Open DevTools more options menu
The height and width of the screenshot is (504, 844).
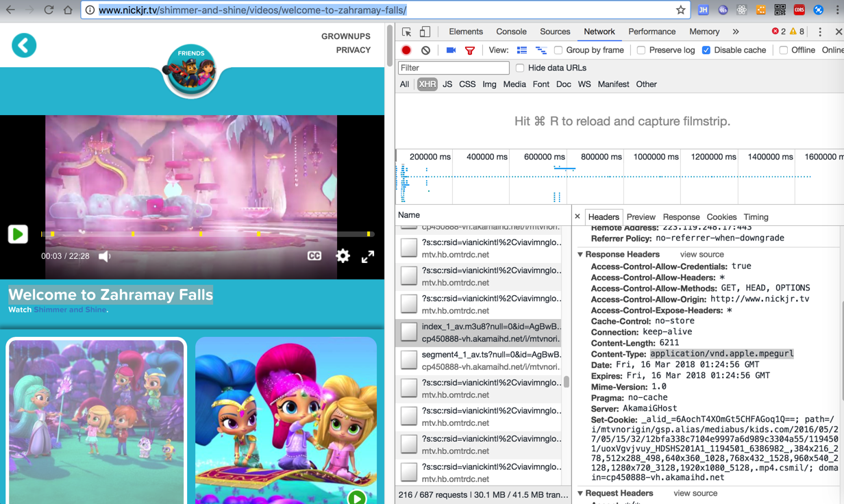820,32
